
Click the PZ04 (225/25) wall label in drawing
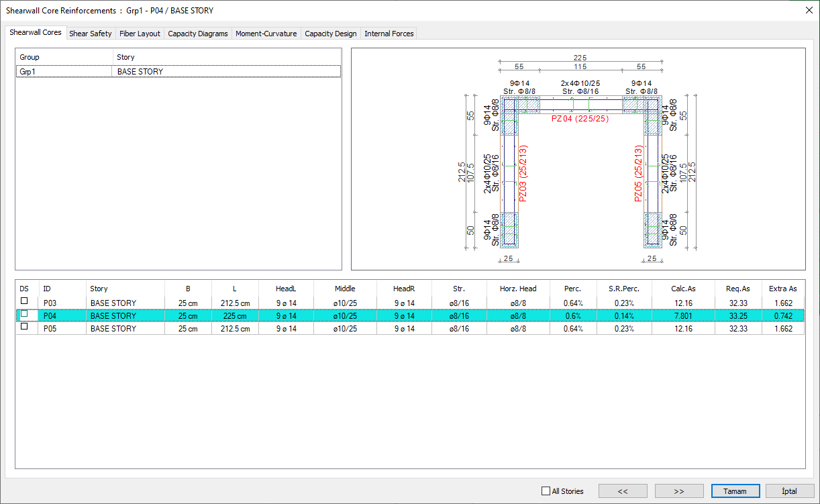click(580, 119)
